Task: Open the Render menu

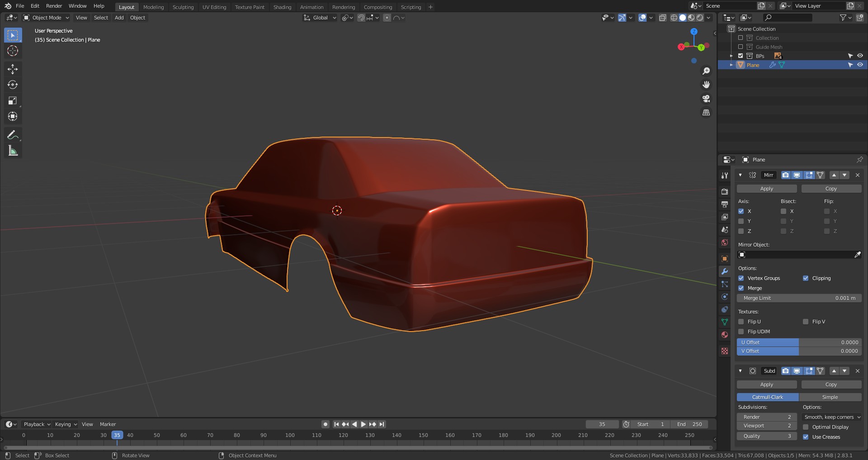Action: [54, 6]
